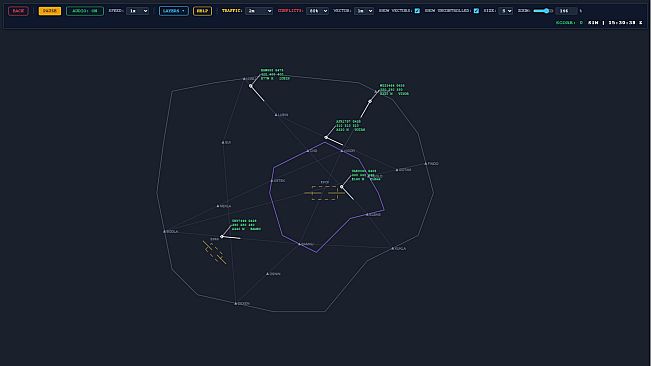Image resolution: width=651 pixels, height=366 pixels.
Task: Click the TOKLA waypoint on the southeast boundary
Action: [x=392, y=249]
